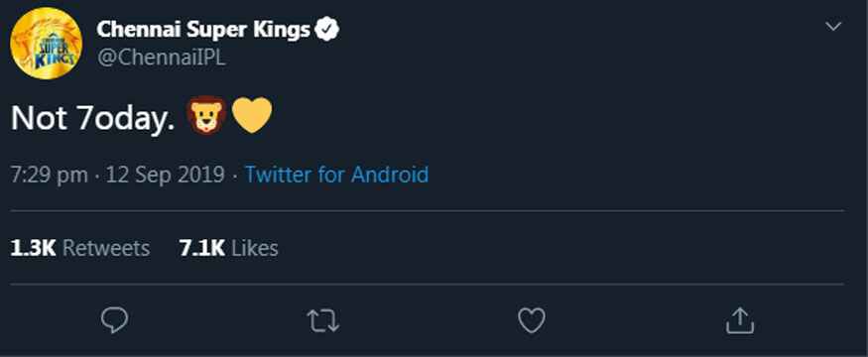Click the retweet arrows icon
This screenshot has width=868, height=357.
tap(323, 320)
